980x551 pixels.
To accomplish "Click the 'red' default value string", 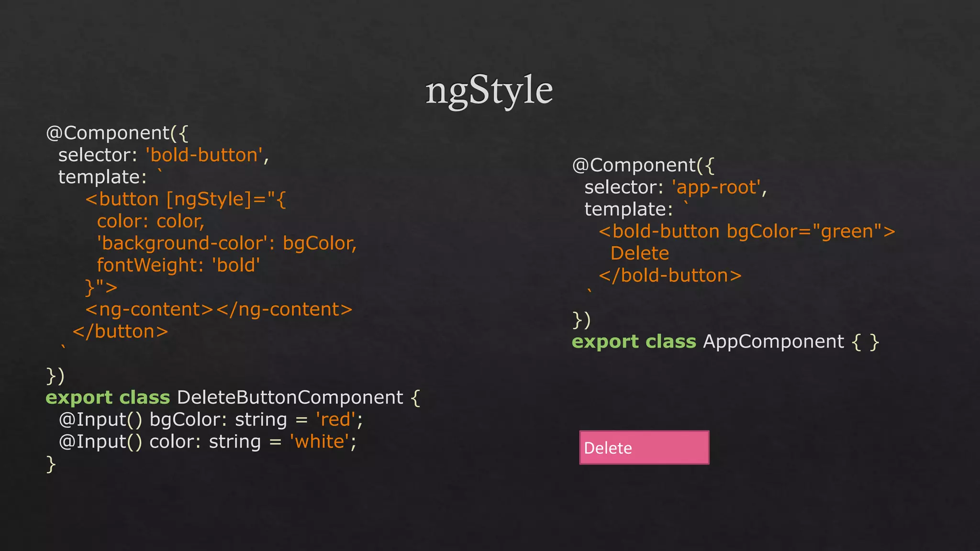I will click(x=336, y=419).
